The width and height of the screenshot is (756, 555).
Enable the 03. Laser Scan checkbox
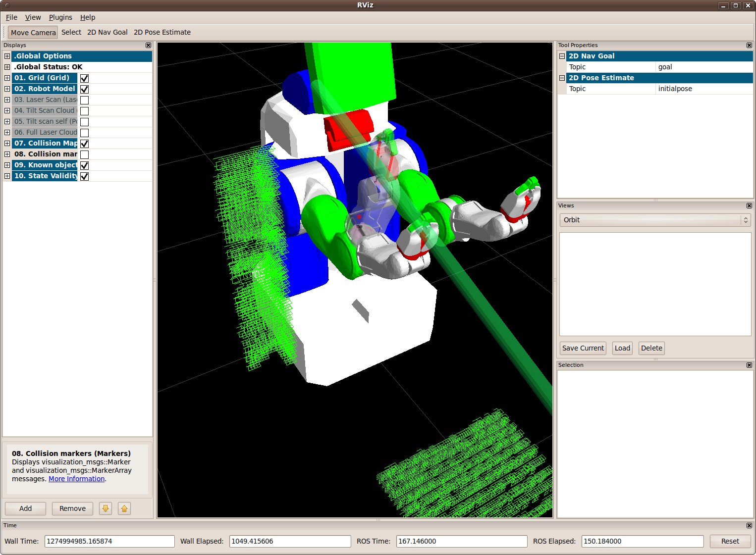pyautogui.click(x=85, y=100)
